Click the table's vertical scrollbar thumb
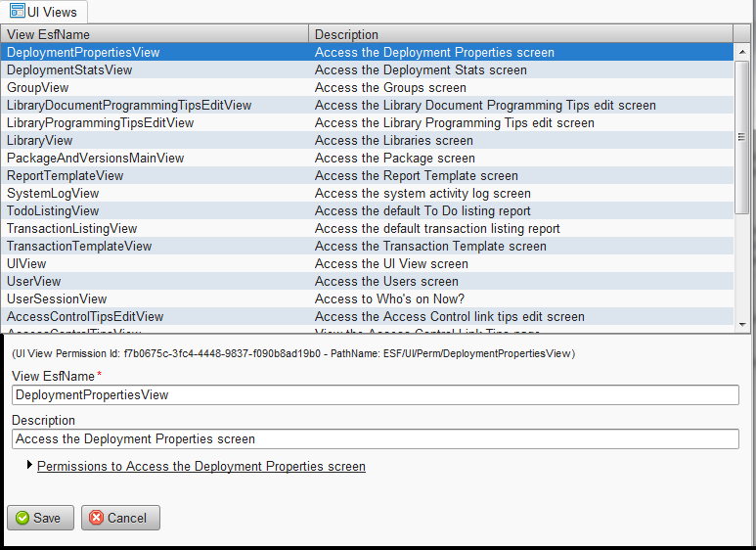Viewport: 756px width, 550px height. 742,127
